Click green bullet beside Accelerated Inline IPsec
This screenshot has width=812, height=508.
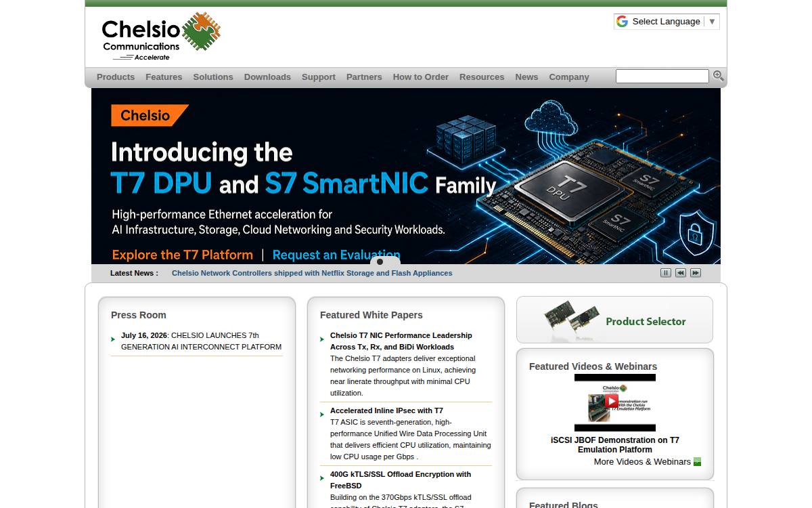pyautogui.click(x=322, y=415)
